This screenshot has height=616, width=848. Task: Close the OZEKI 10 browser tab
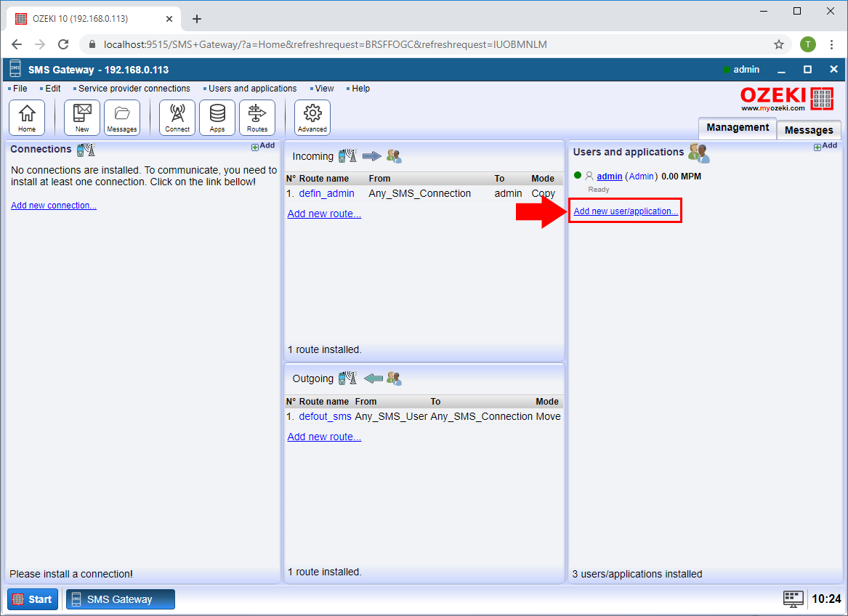pos(169,19)
